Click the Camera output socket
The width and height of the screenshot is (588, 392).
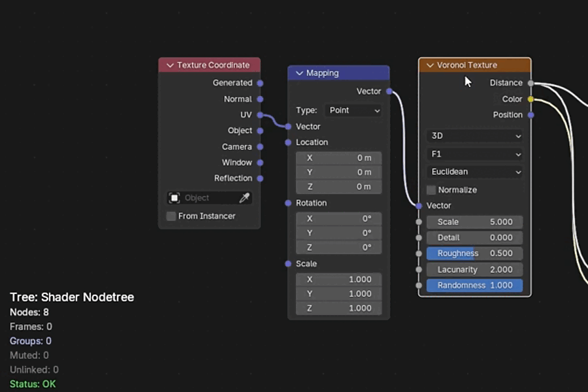tap(260, 146)
